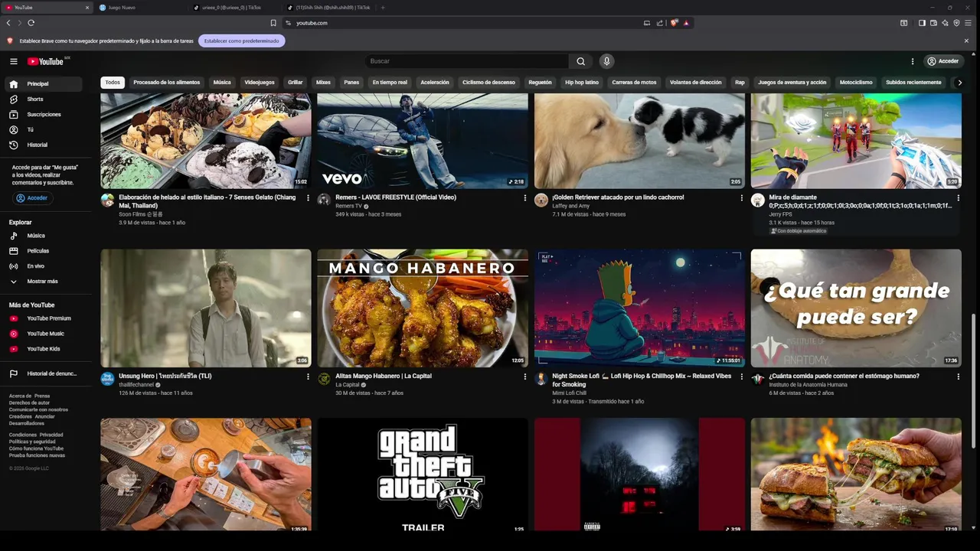
Task: Open Grand Theft Auto V trailer thumbnail
Action: point(423,474)
